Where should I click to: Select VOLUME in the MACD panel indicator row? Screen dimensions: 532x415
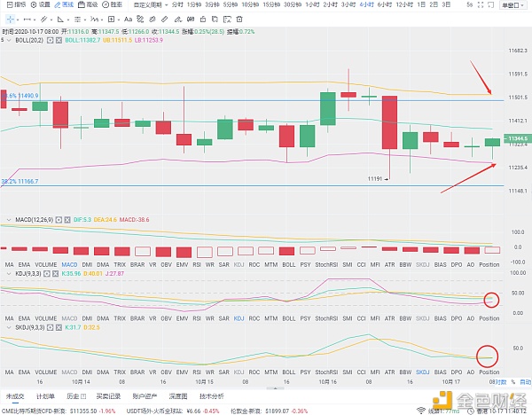[46, 264]
